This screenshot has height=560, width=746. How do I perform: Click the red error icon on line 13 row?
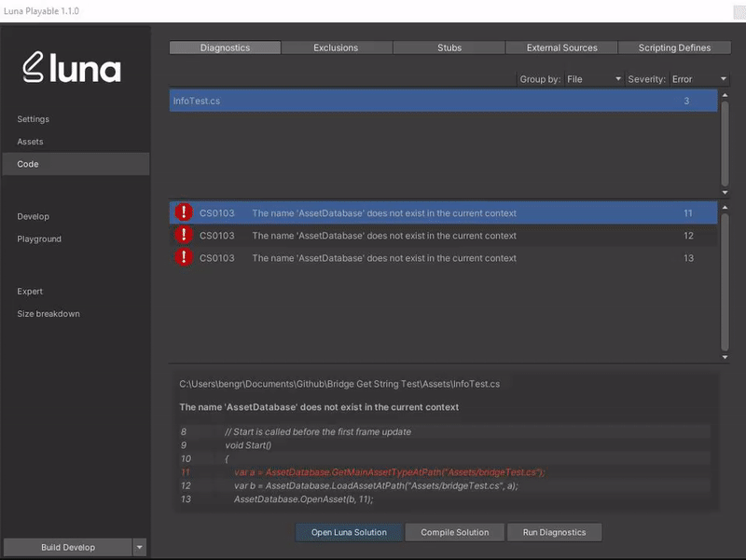click(x=184, y=257)
